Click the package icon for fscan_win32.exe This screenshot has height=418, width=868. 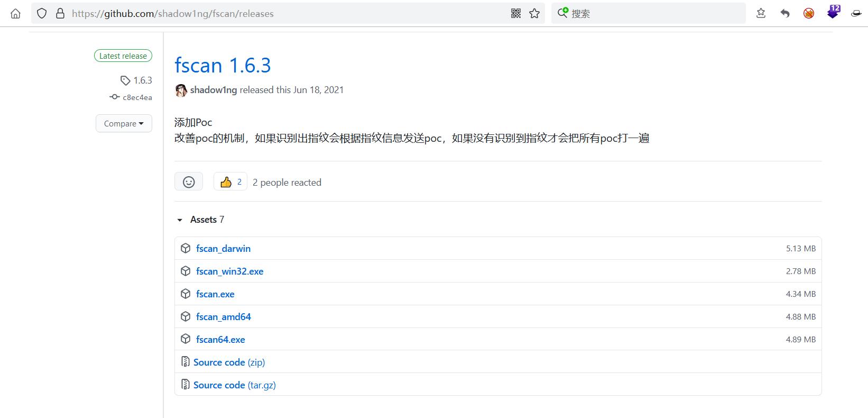(x=186, y=271)
